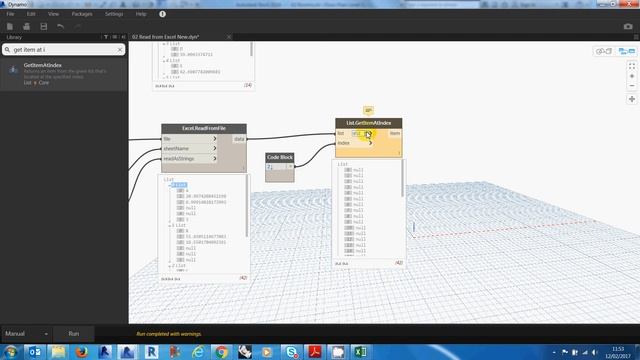Click the Zoom Out icon
Image resolution: width=640 pixels, height=360 pixels.
pyautogui.click(x=632, y=86)
